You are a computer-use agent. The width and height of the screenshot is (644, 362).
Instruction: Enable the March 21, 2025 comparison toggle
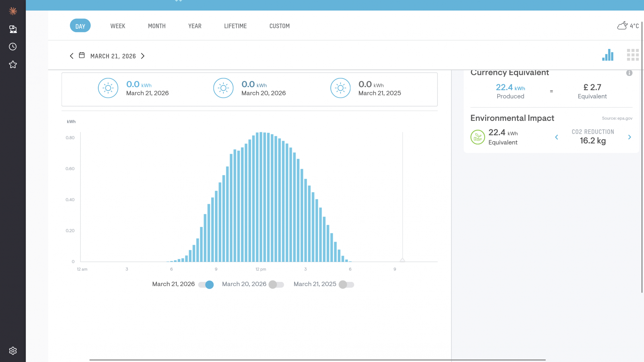coord(346,285)
